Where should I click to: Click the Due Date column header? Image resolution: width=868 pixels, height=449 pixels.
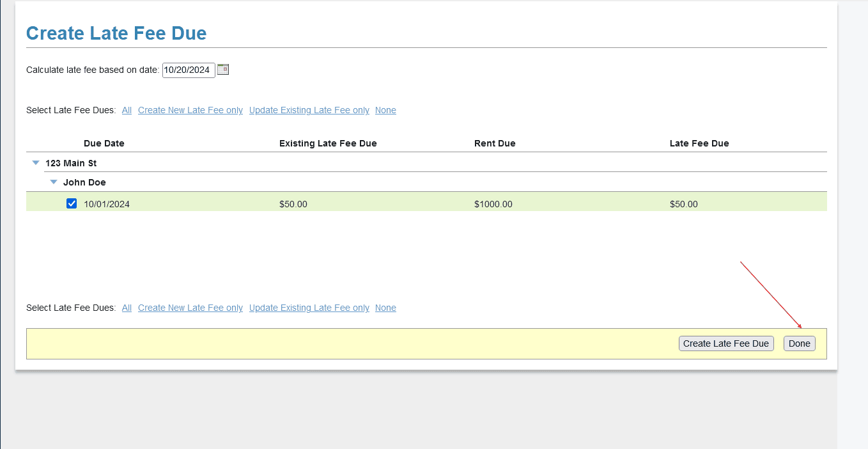click(104, 143)
